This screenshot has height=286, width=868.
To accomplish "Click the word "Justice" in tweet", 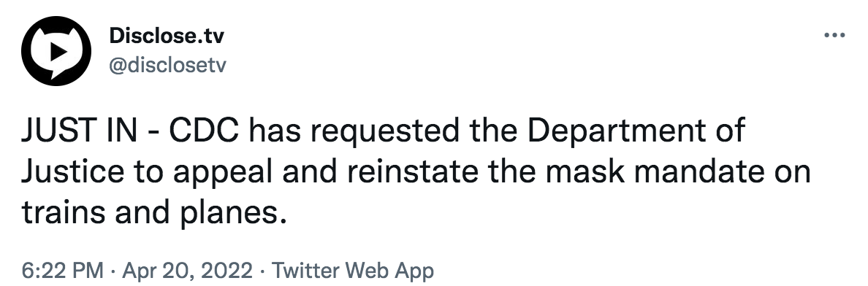I will pos(73,171).
